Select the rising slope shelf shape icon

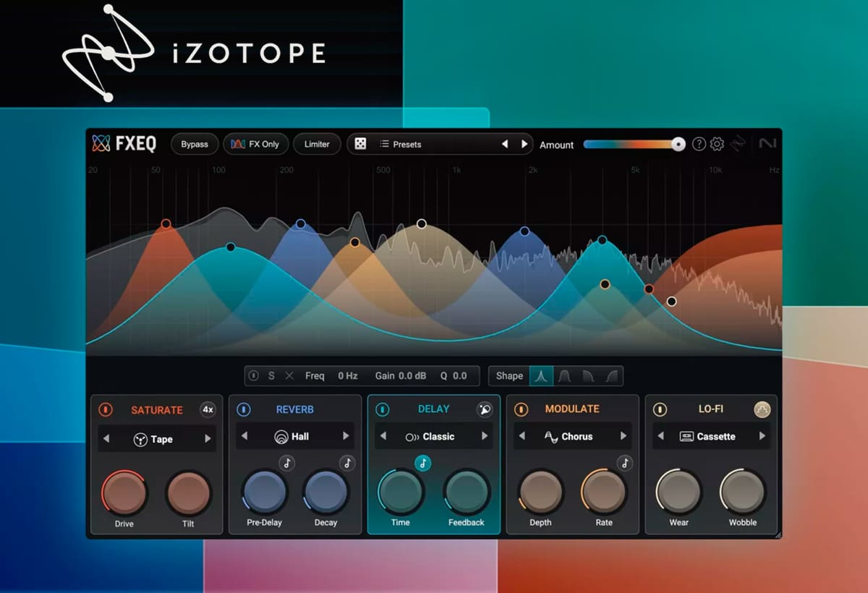click(611, 376)
